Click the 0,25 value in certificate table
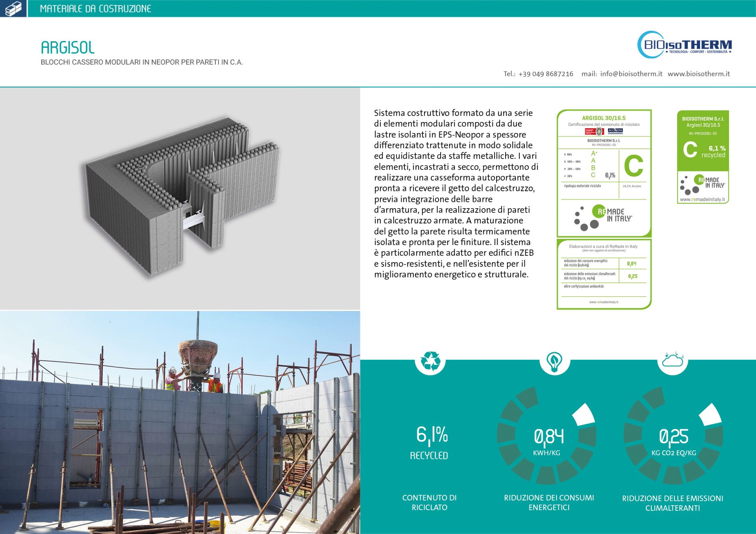 (632, 276)
